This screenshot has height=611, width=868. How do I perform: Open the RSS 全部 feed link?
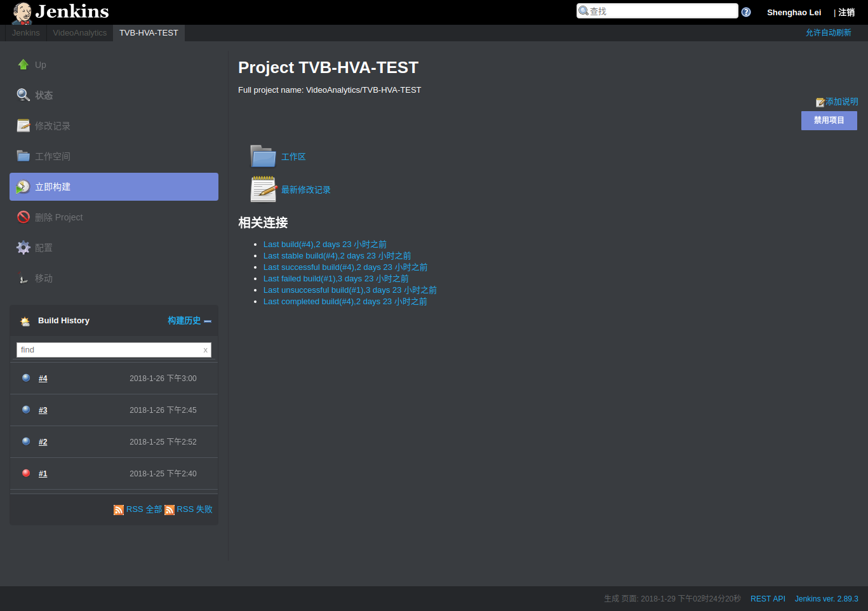pyautogui.click(x=144, y=509)
